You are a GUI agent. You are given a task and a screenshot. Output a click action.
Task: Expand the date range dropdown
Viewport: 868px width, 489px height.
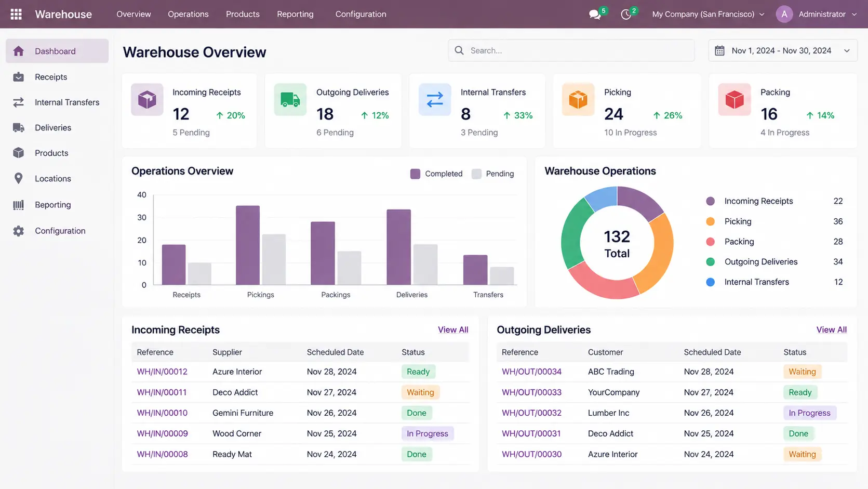tap(847, 51)
